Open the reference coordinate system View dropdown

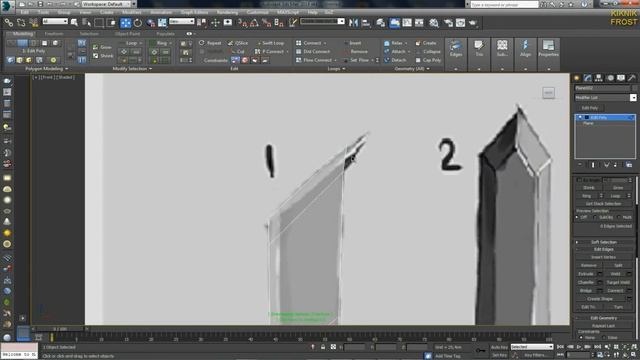click(x=182, y=21)
